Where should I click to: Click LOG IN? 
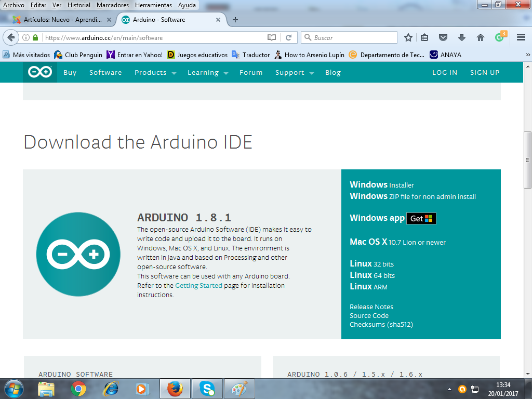click(x=445, y=73)
